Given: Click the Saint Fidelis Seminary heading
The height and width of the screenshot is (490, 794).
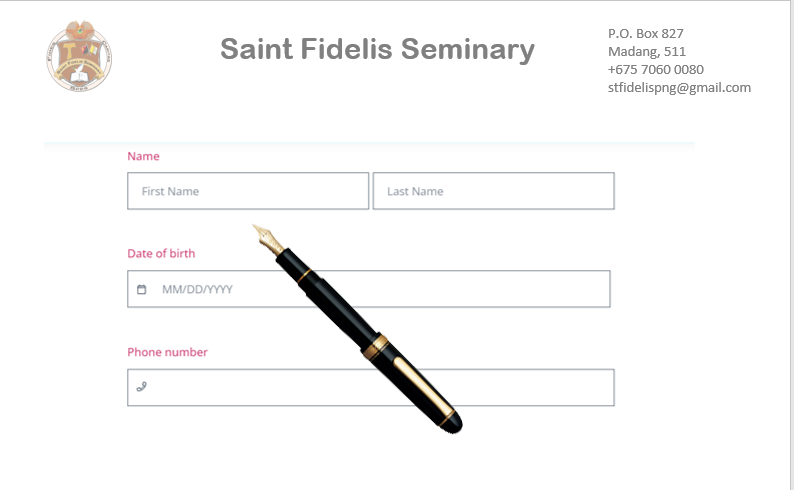Looking at the screenshot, I should point(377,50).
